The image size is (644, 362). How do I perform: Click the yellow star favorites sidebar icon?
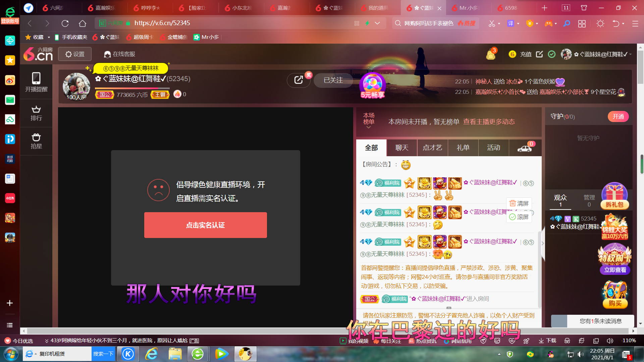[x=10, y=60]
